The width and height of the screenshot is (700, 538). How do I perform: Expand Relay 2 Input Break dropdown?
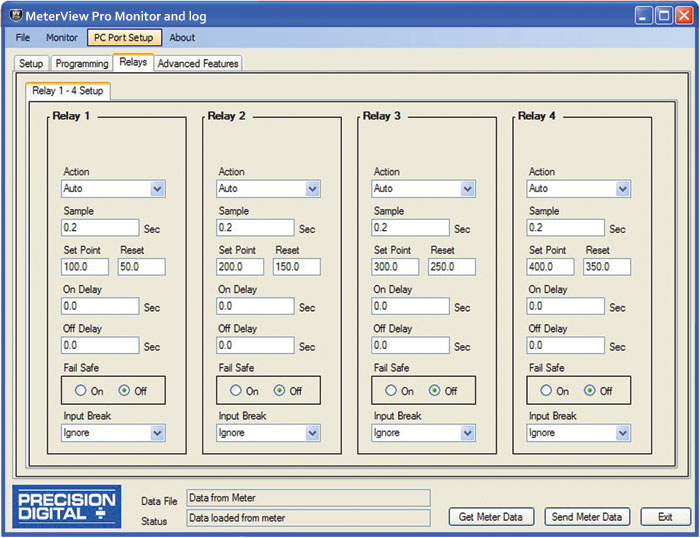coord(312,433)
